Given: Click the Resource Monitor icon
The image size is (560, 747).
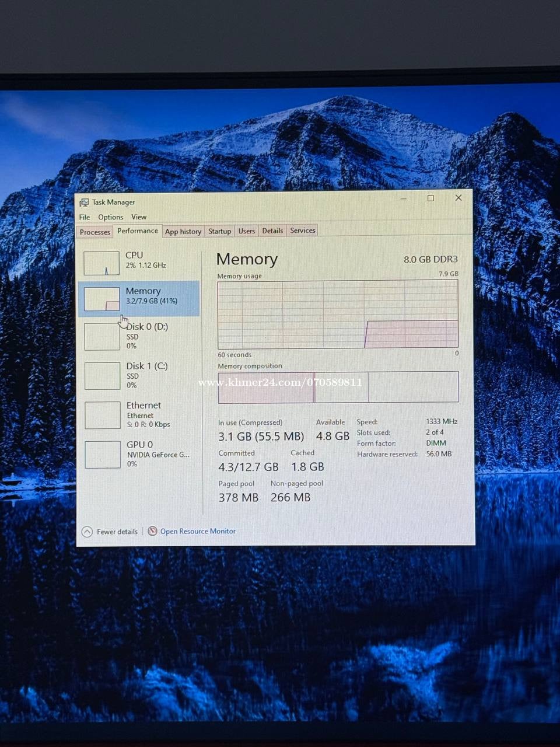Looking at the screenshot, I should click(x=152, y=531).
